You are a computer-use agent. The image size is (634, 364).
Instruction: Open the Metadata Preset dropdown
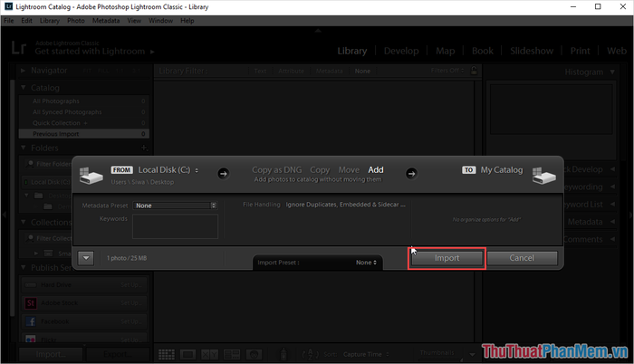pos(175,206)
